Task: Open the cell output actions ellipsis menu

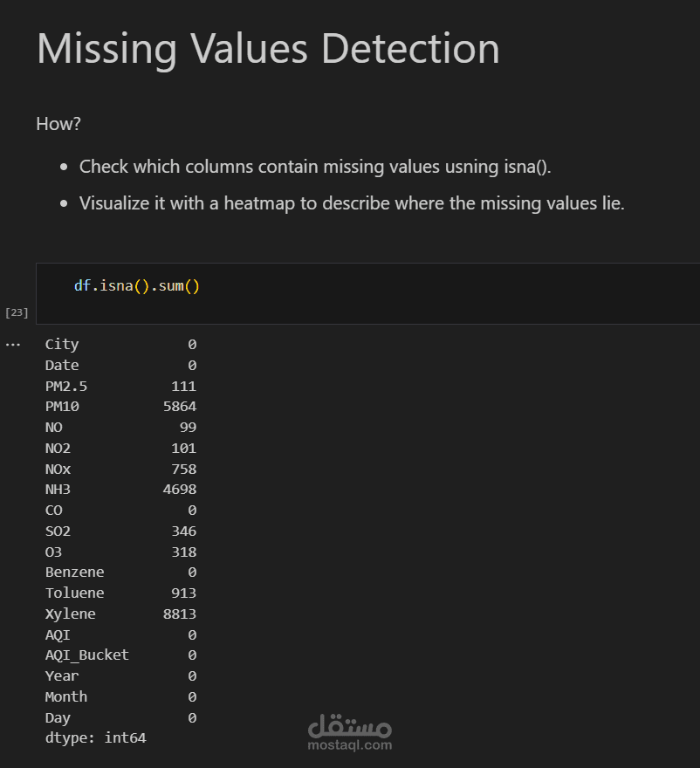Action: [13, 345]
